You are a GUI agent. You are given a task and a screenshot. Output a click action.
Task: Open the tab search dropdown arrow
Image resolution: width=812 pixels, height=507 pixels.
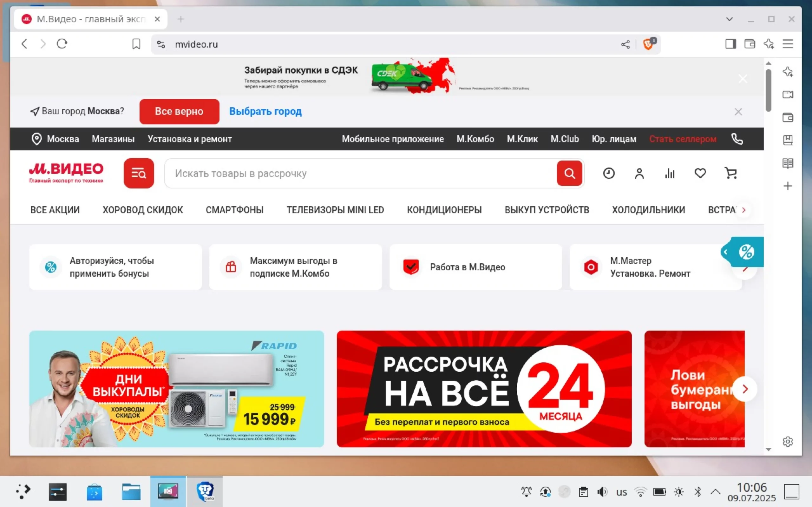point(729,19)
